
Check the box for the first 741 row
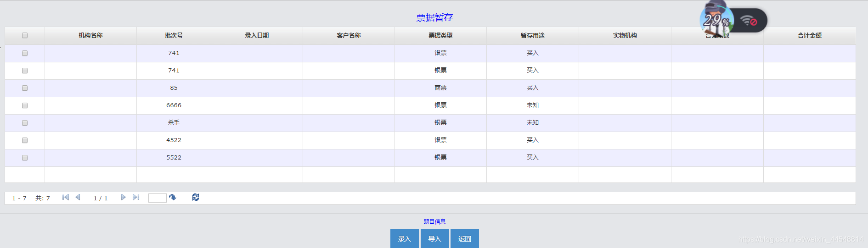[25, 53]
